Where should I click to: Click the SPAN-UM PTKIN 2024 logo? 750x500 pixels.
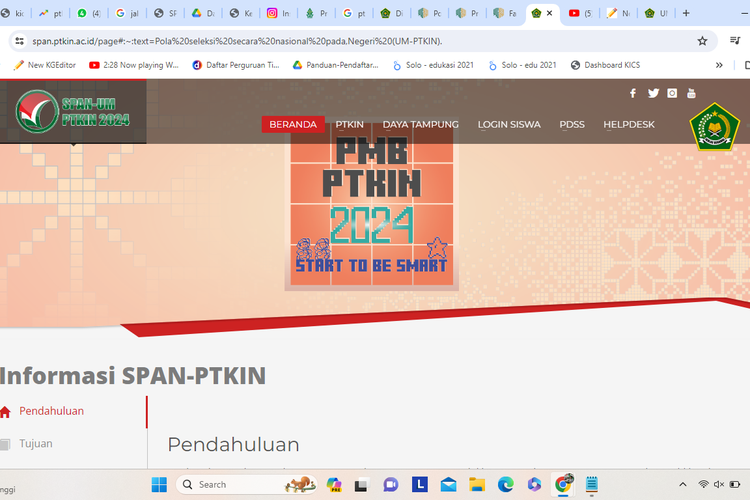(73, 110)
